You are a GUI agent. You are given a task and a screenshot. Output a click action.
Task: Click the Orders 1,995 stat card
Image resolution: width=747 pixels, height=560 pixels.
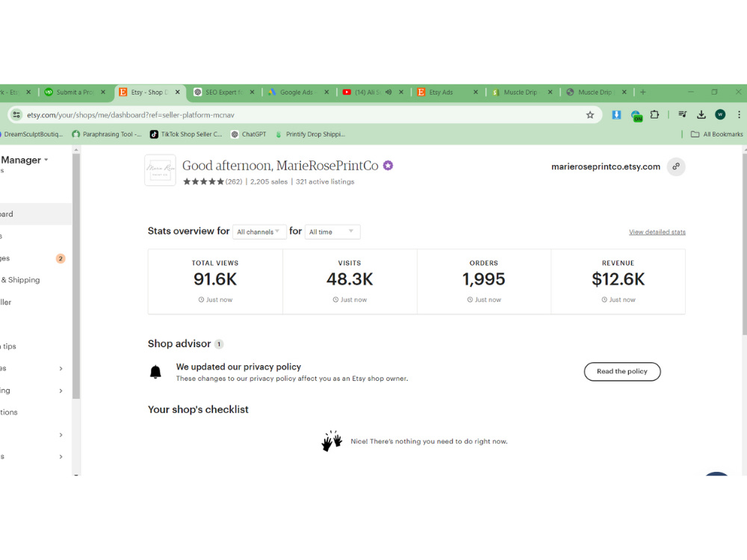484,281
